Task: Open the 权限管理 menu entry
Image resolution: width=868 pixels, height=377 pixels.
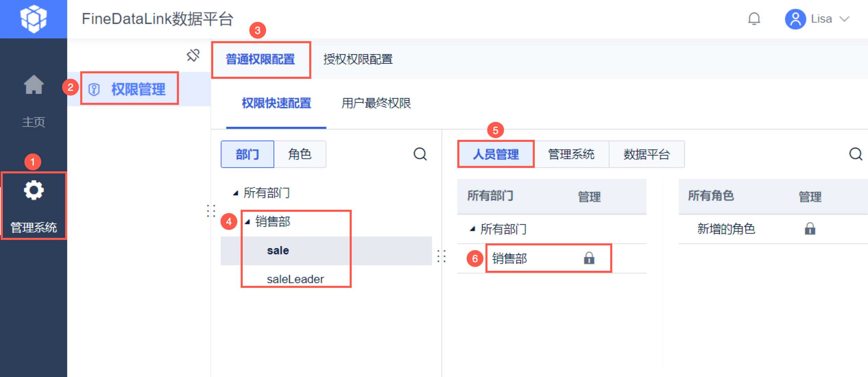Action: [138, 89]
